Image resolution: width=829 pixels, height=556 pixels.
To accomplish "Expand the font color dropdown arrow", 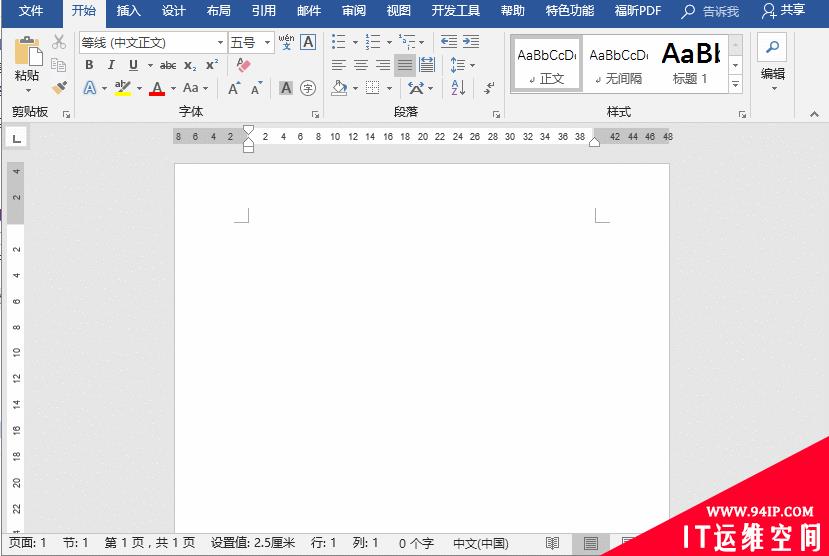I will coord(173,88).
